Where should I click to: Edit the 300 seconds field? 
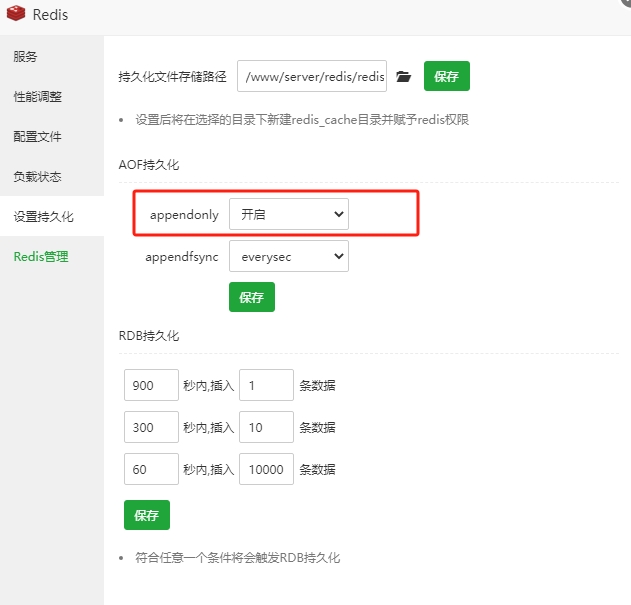[x=151, y=427]
